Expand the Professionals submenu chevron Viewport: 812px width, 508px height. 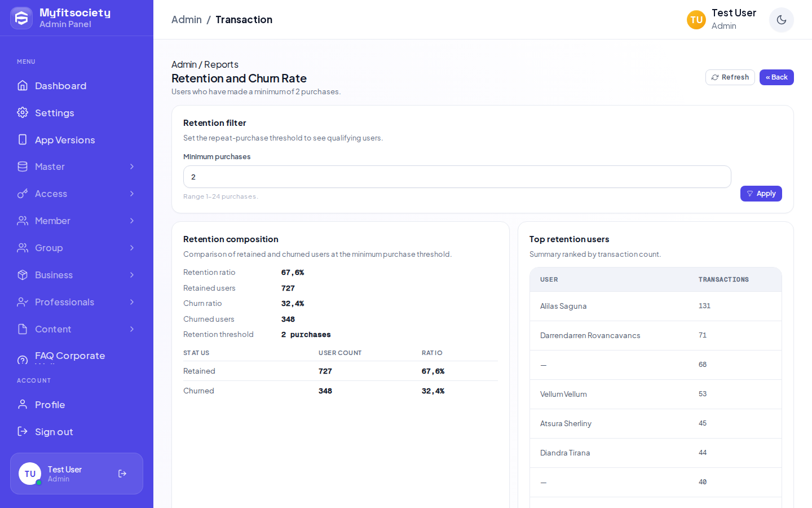[132, 302]
